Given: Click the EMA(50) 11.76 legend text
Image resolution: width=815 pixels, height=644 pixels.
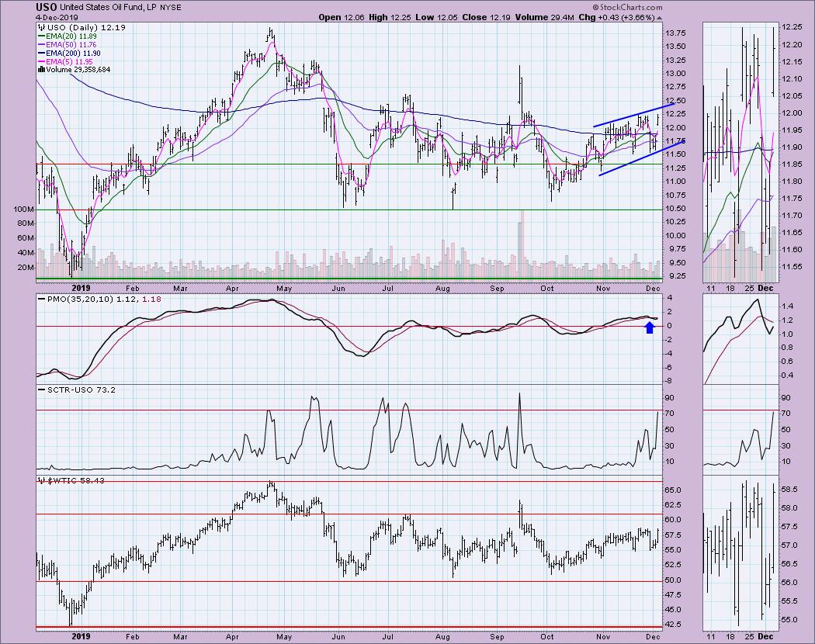Looking at the screenshot, I should pyautogui.click(x=71, y=45).
